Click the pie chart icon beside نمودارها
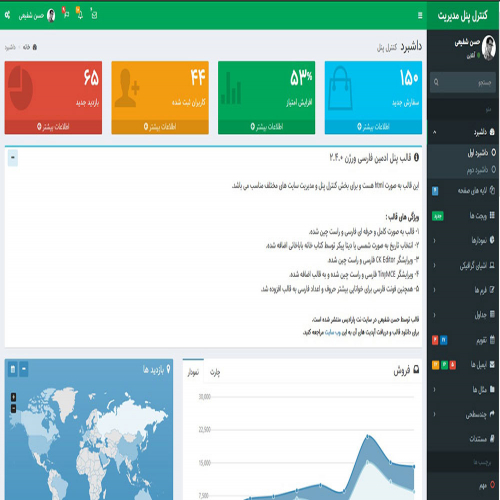The width and height of the screenshot is (500, 500). click(x=492, y=240)
